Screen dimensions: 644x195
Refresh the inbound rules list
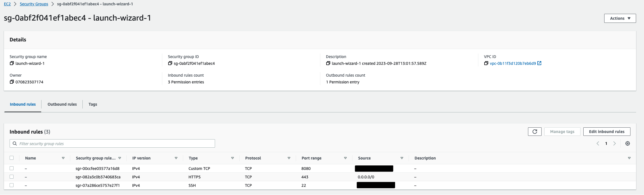tap(535, 132)
